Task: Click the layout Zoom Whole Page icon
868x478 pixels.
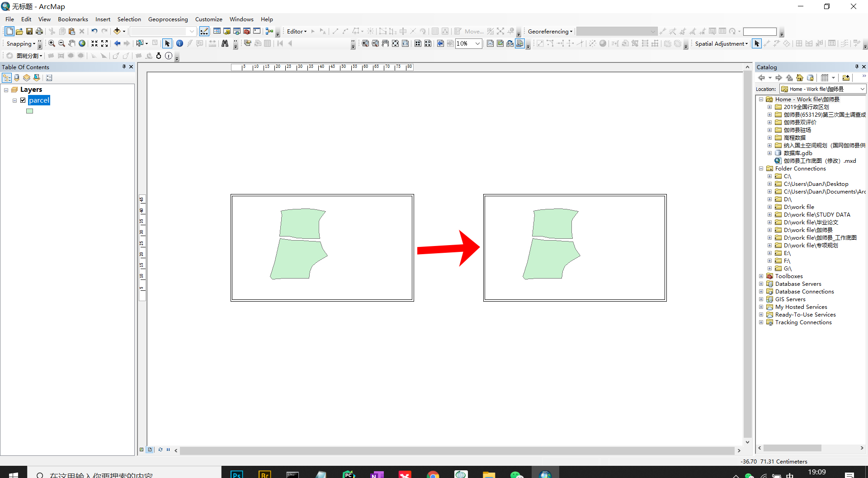Action: tap(396, 43)
